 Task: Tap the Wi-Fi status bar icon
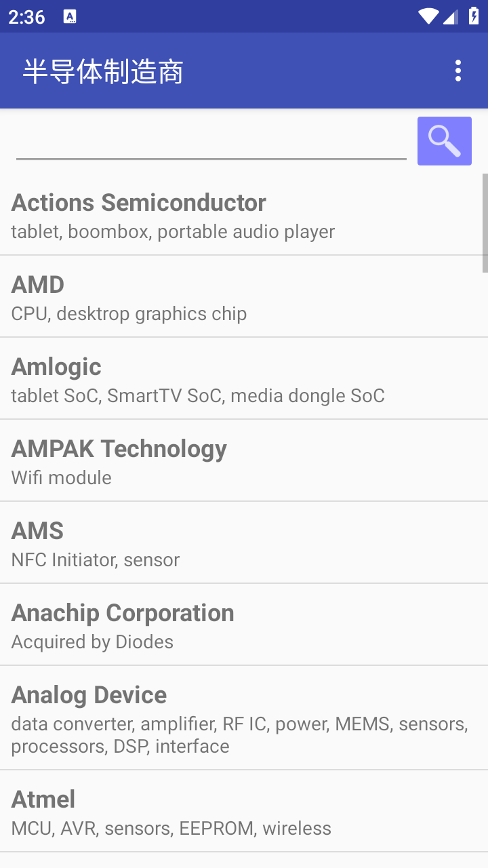(428, 16)
